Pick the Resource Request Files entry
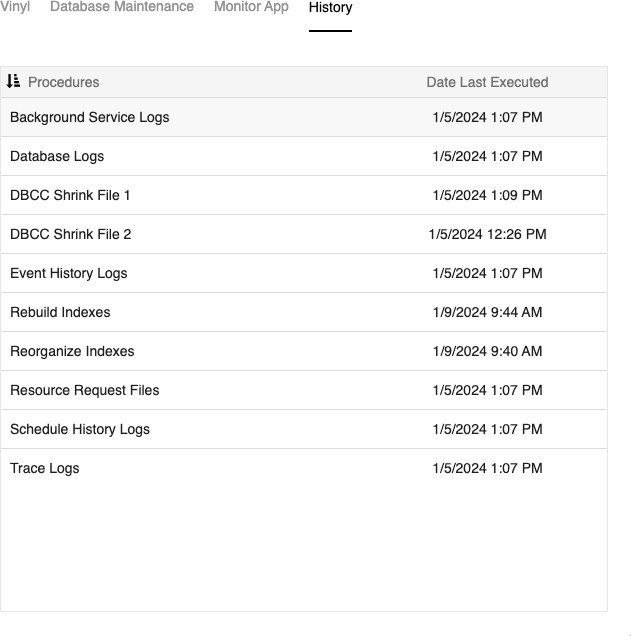The width and height of the screenshot is (631, 636). pyautogui.click(x=85, y=390)
